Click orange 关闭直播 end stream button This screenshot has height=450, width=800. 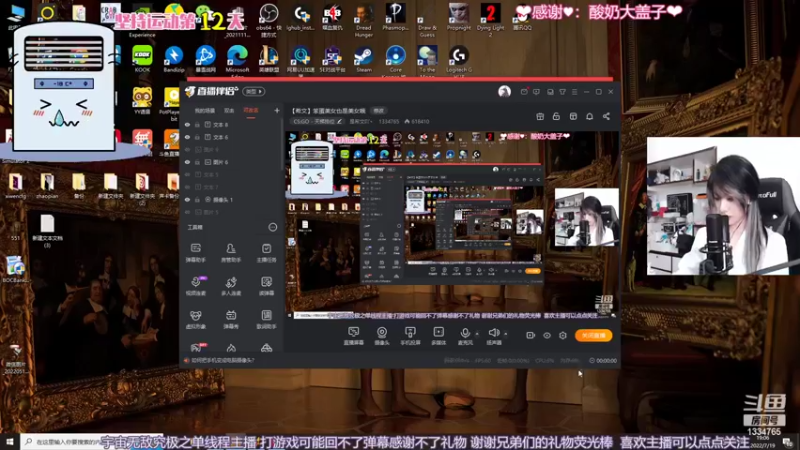coord(593,335)
